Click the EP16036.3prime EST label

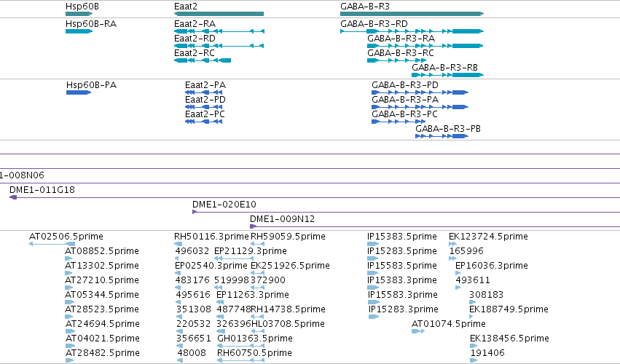tap(492, 266)
